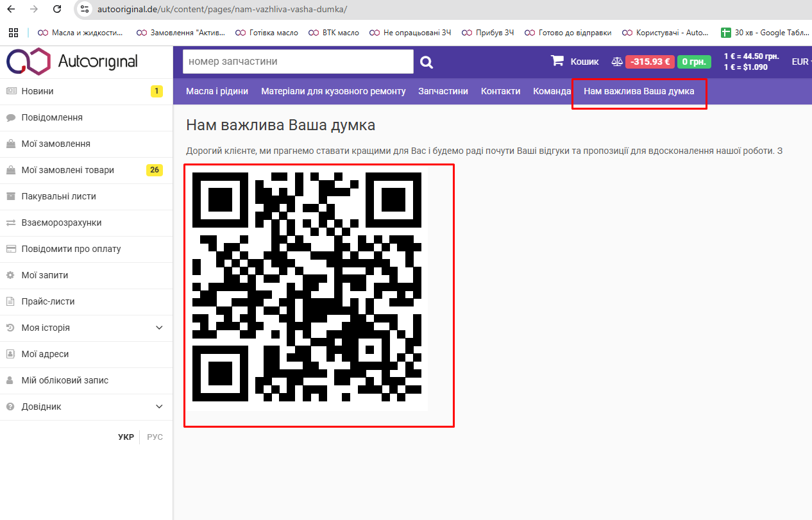This screenshot has height=520, width=812.
Task: Switch language to РУС
Action: (x=155, y=437)
